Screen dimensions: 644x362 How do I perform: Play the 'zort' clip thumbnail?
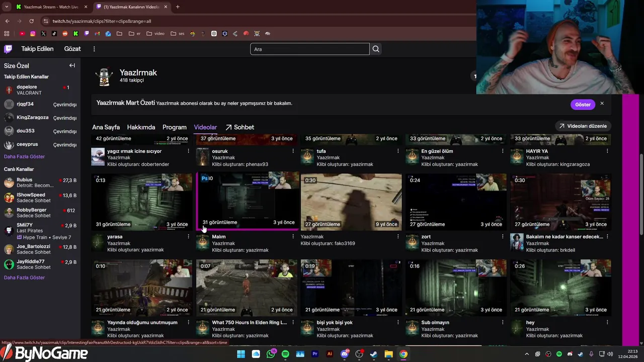(456, 202)
